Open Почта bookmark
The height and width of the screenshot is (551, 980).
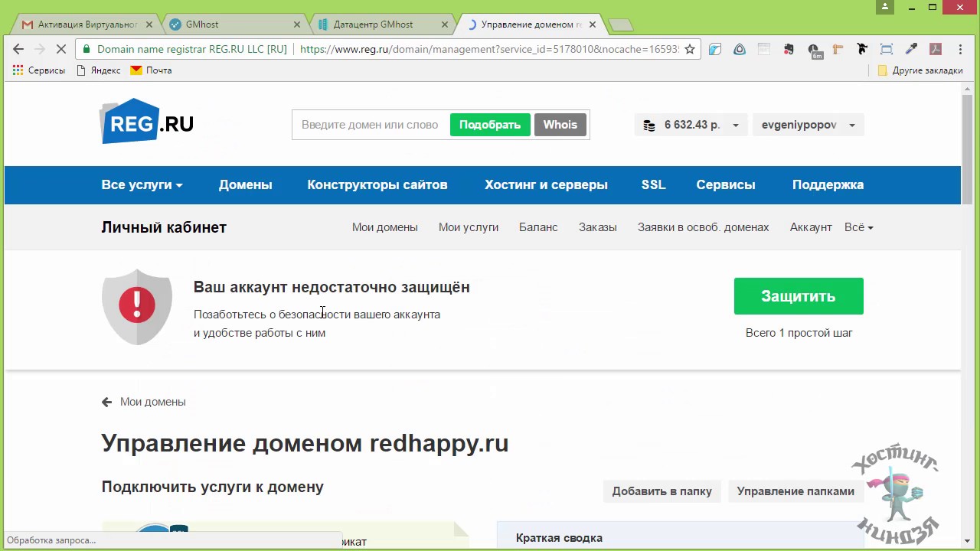coord(151,70)
